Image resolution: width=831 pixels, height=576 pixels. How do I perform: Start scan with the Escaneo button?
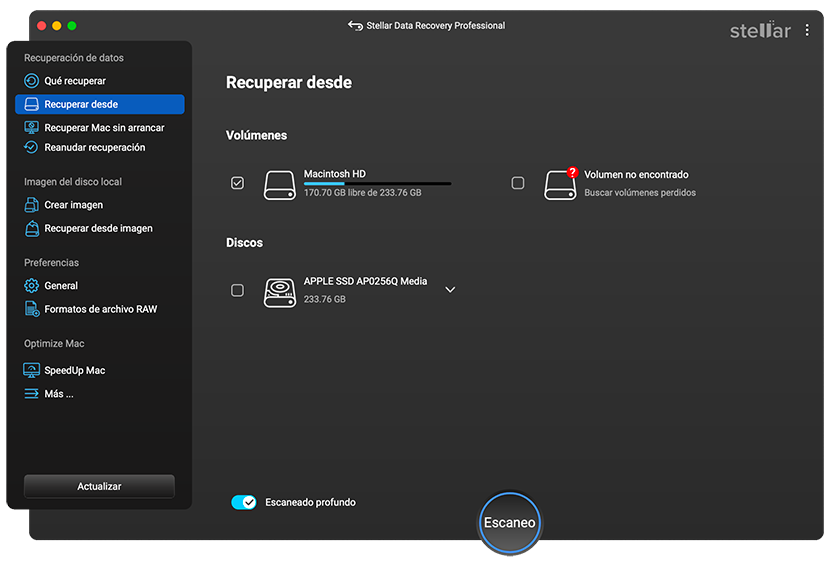tap(509, 522)
